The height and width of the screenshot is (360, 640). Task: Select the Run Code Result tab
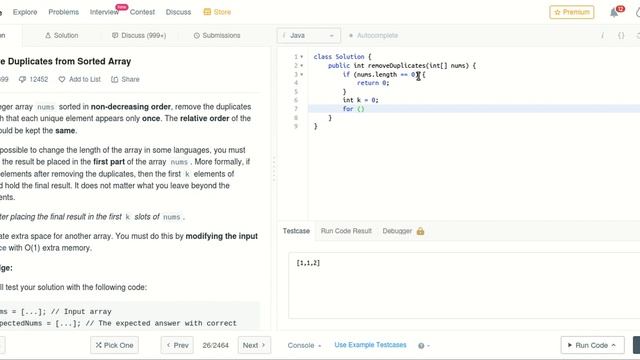[346, 231]
